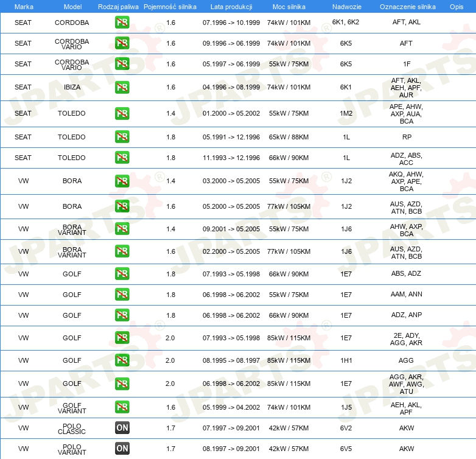Viewport: 476px width, 459px height.
Task: Click the Opis column header
Action: point(457,7)
